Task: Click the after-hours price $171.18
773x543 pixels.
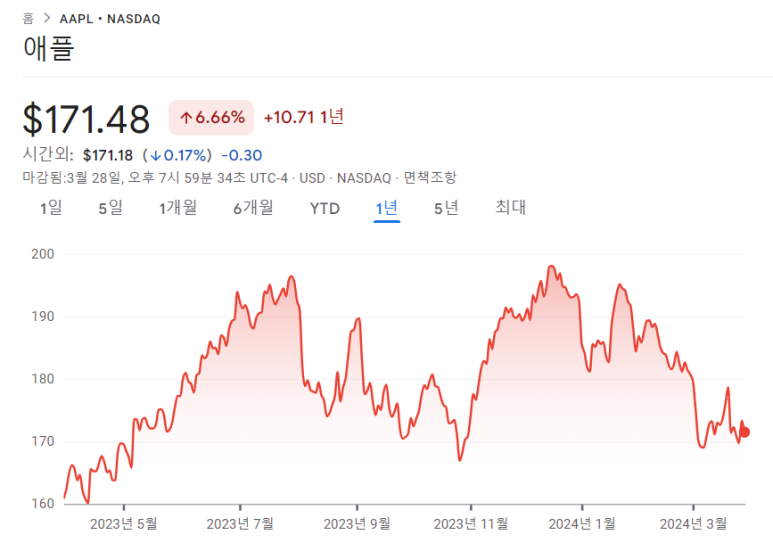Action: [108, 156]
